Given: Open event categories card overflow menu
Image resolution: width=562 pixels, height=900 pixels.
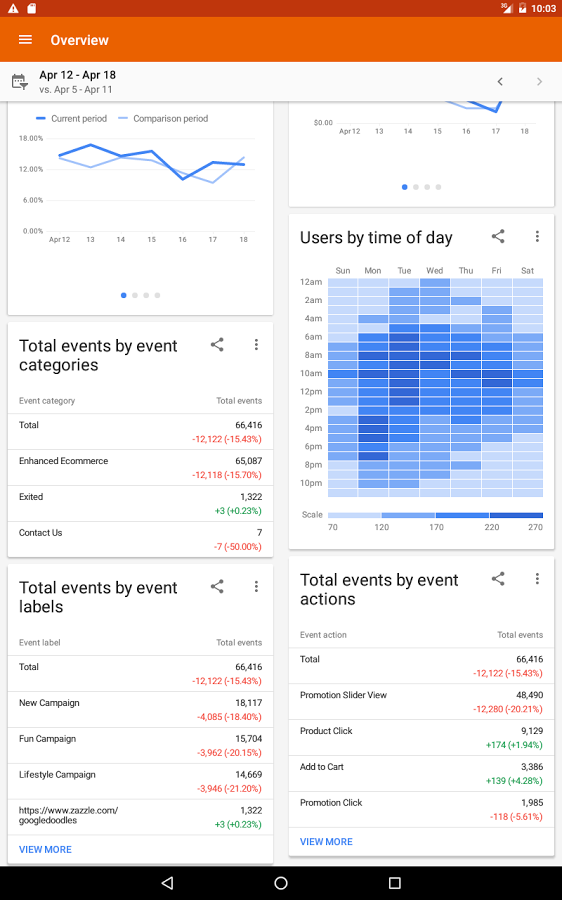Looking at the screenshot, I should 256,345.
